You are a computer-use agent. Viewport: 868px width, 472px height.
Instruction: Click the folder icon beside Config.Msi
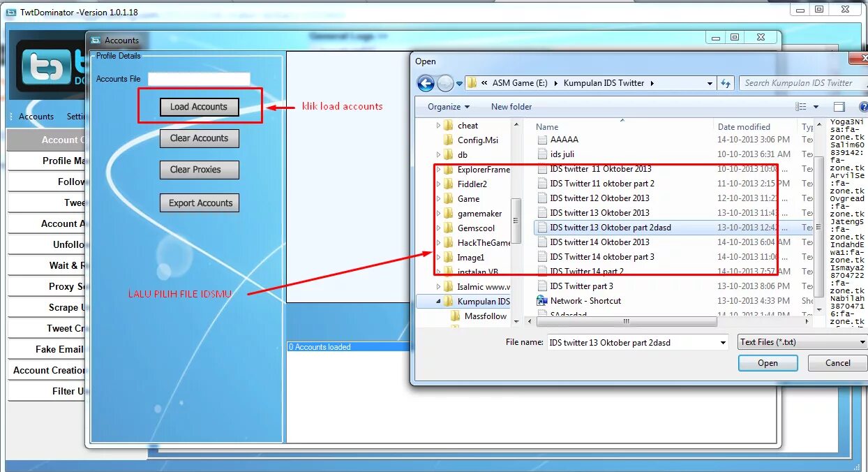[x=449, y=140]
